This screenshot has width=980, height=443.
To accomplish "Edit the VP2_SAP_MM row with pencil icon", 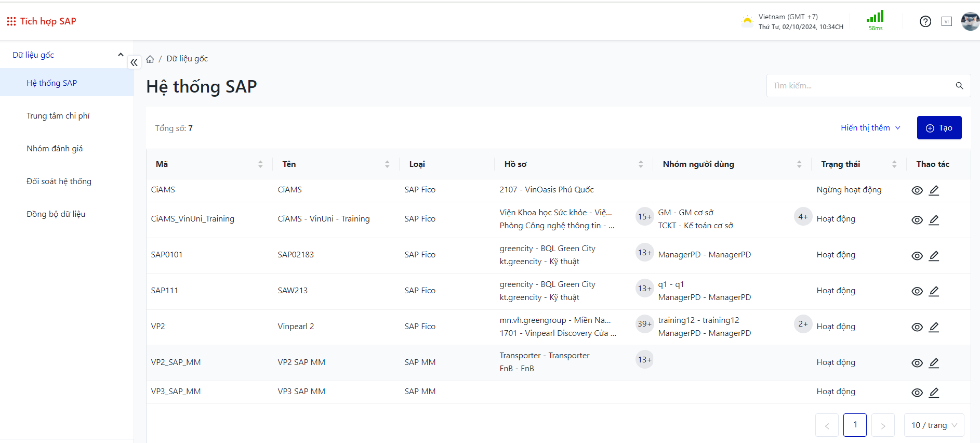I will [x=934, y=363].
